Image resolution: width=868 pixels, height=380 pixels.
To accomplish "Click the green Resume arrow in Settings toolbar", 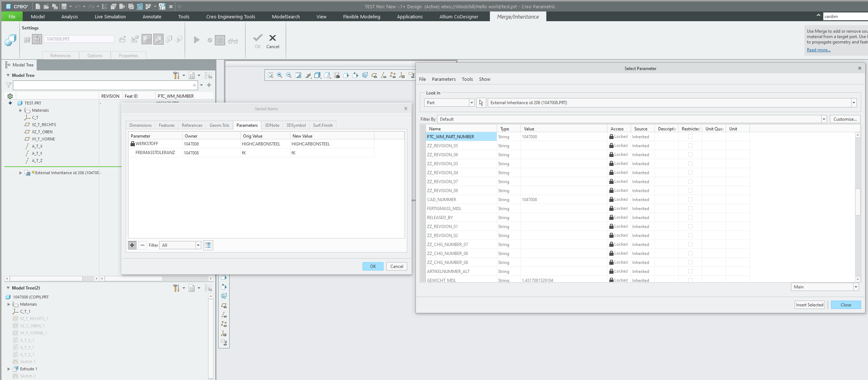I will coord(196,40).
